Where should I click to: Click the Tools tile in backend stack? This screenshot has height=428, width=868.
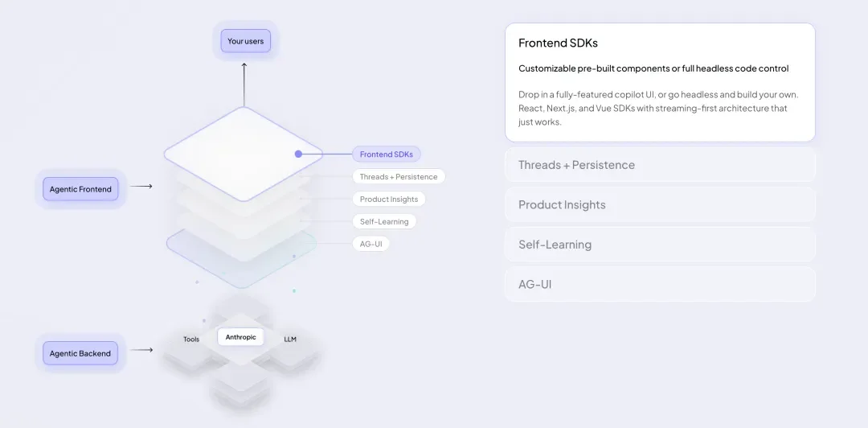(191, 340)
